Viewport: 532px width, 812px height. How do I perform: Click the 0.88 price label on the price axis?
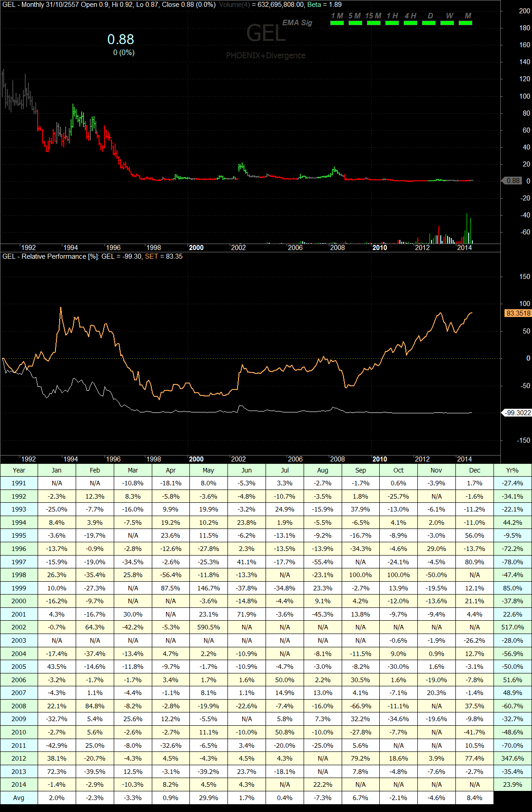click(512, 181)
